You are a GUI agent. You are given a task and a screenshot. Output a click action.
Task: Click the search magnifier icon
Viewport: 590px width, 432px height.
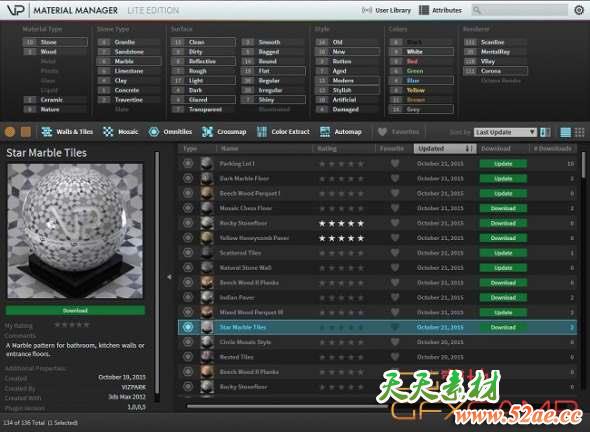pyautogui.click(x=477, y=11)
